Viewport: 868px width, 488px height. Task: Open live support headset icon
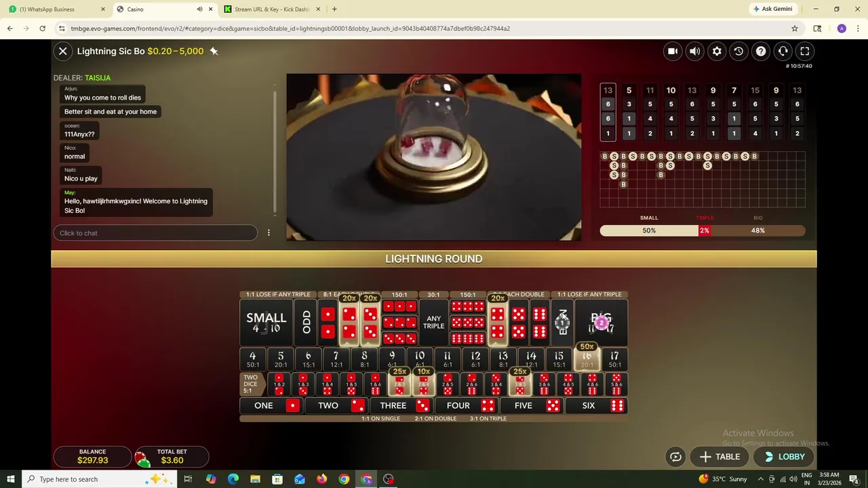click(783, 51)
